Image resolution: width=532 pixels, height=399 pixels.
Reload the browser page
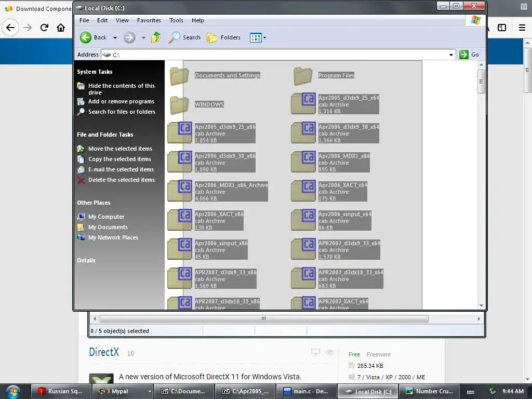[44, 28]
